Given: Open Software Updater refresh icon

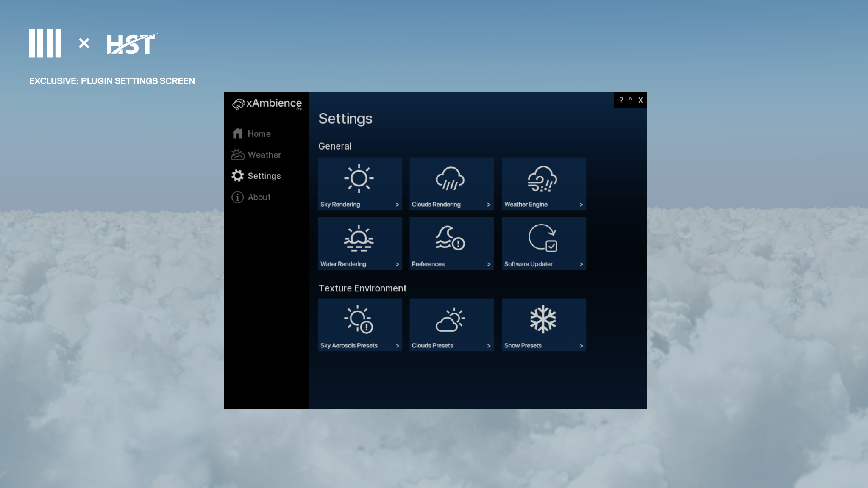Looking at the screenshot, I should pos(542,238).
